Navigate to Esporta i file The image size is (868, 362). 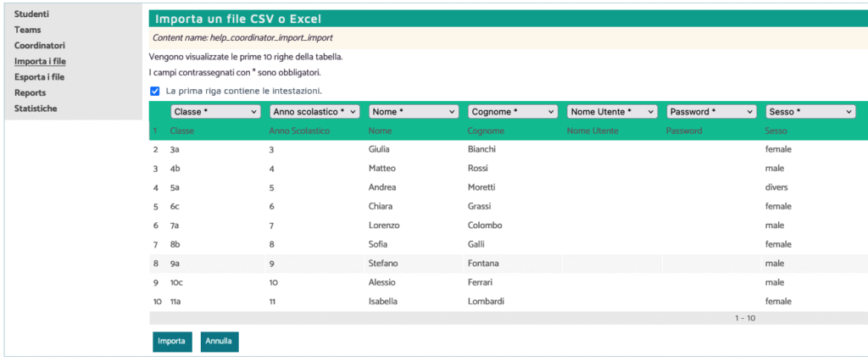pos(39,77)
